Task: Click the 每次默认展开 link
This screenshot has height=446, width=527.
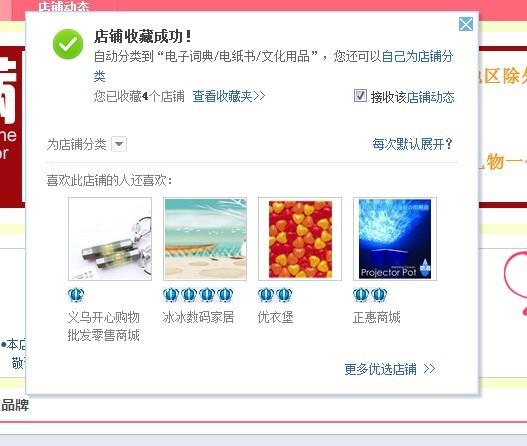Action: tap(412, 144)
